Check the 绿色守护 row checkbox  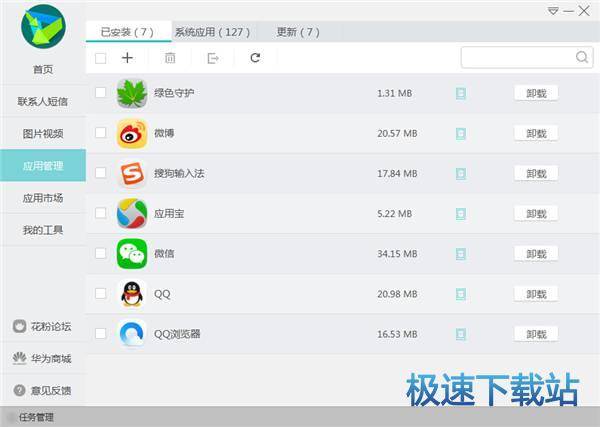[101, 93]
